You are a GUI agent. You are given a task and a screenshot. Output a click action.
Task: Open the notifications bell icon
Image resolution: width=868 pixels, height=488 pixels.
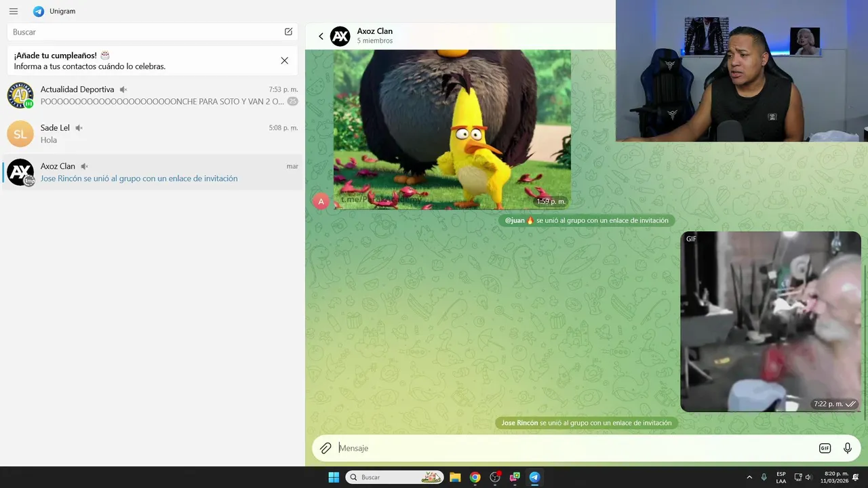pyautogui.click(x=856, y=477)
